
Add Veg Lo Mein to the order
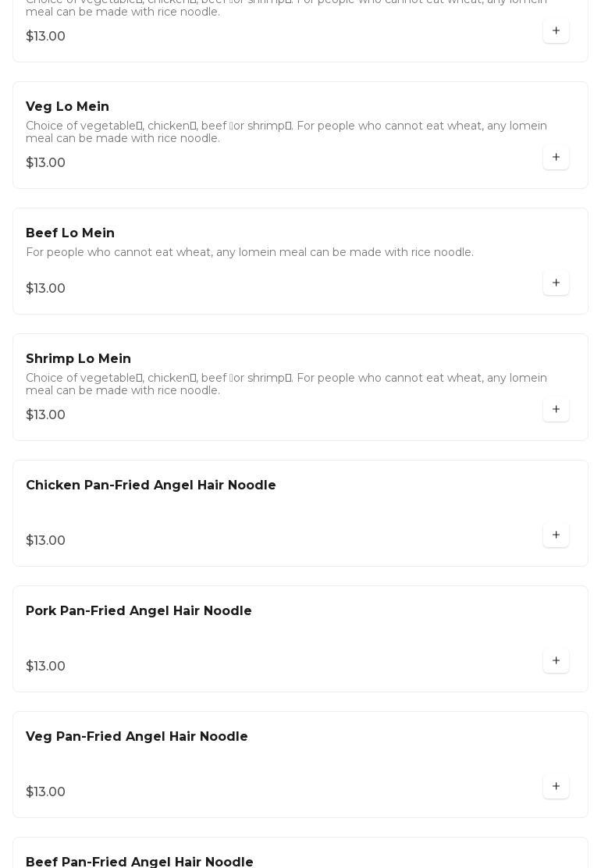tap(556, 158)
